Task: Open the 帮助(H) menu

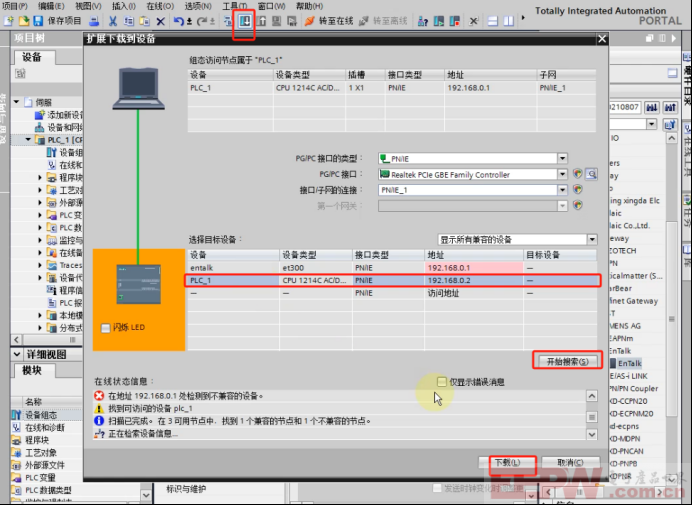Action: (309, 6)
